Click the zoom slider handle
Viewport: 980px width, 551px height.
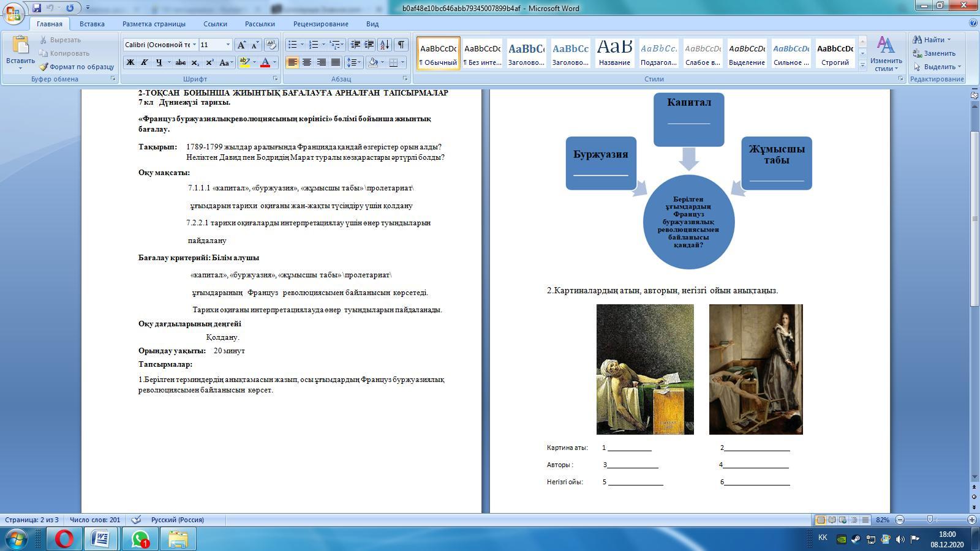(x=930, y=520)
